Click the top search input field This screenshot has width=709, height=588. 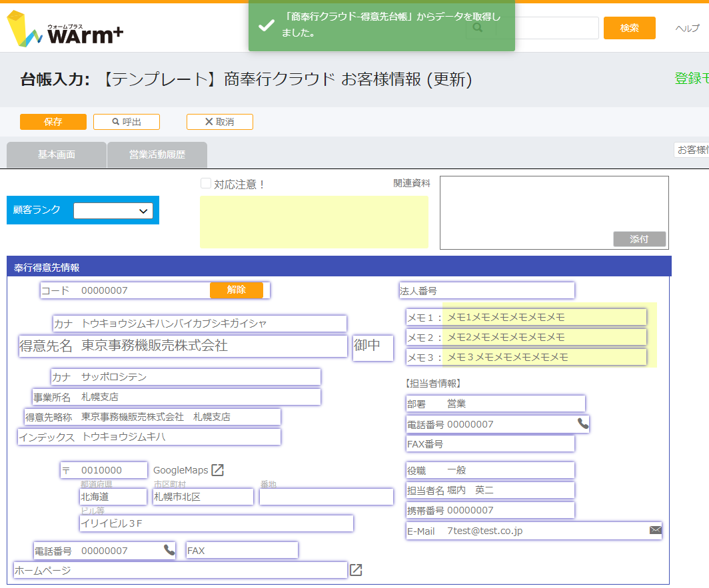(547, 28)
